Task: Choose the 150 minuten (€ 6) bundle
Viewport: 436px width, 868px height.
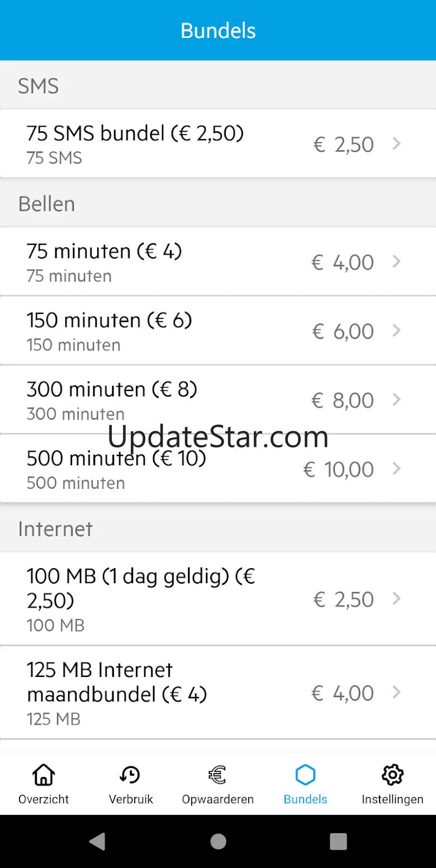Action: [110, 321]
